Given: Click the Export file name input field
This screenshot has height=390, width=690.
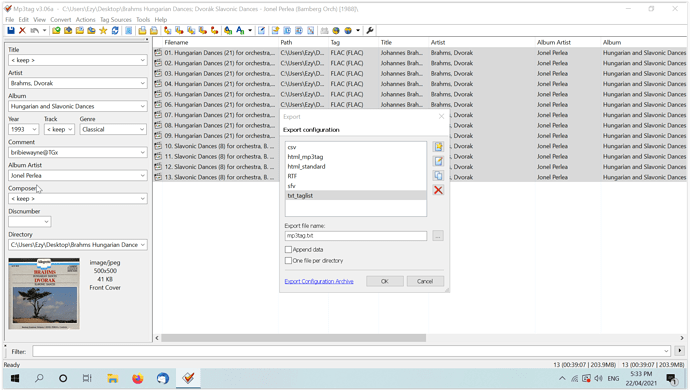Looking at the screenshot, I should pos(356,236).
